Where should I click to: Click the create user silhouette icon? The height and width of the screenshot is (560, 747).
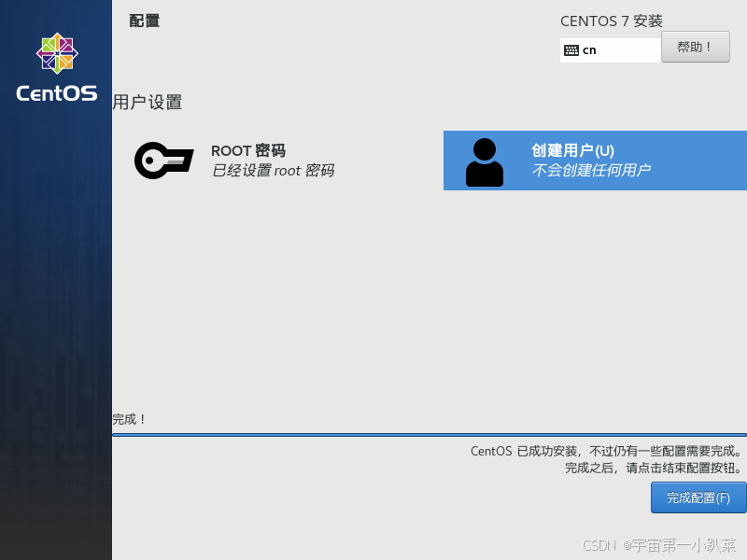coord(484,161)
